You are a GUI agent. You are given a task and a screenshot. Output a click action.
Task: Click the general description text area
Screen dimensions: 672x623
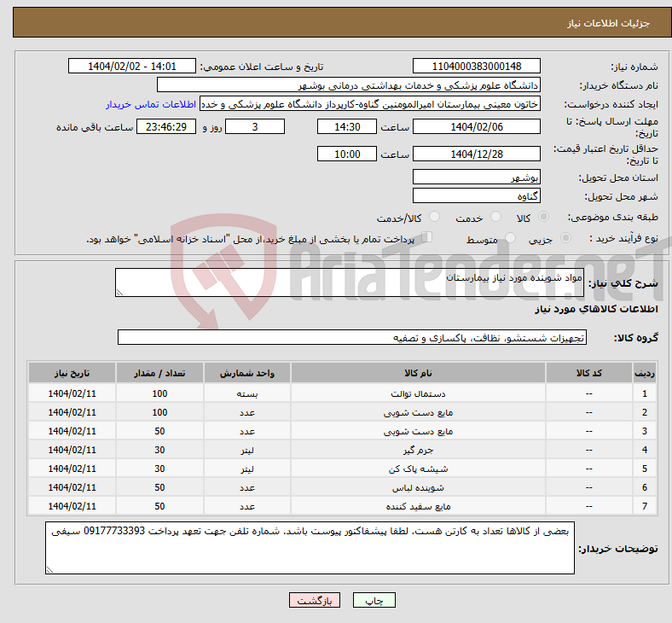pyautogui.click(x=350, y=282)
